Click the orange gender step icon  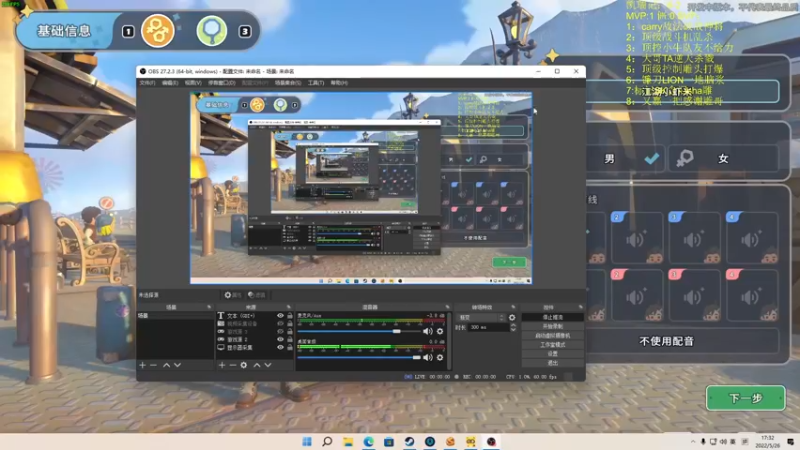(158, 31)
